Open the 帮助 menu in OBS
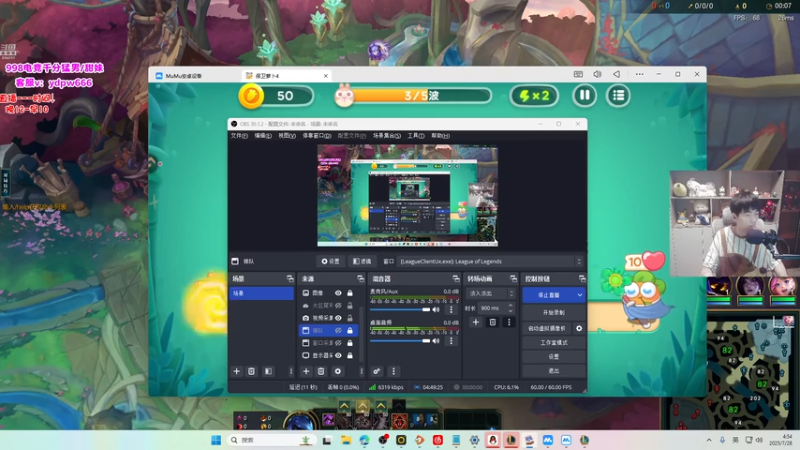Image resolution: width=800 pixels, height=450 pixels. (440, 136)
